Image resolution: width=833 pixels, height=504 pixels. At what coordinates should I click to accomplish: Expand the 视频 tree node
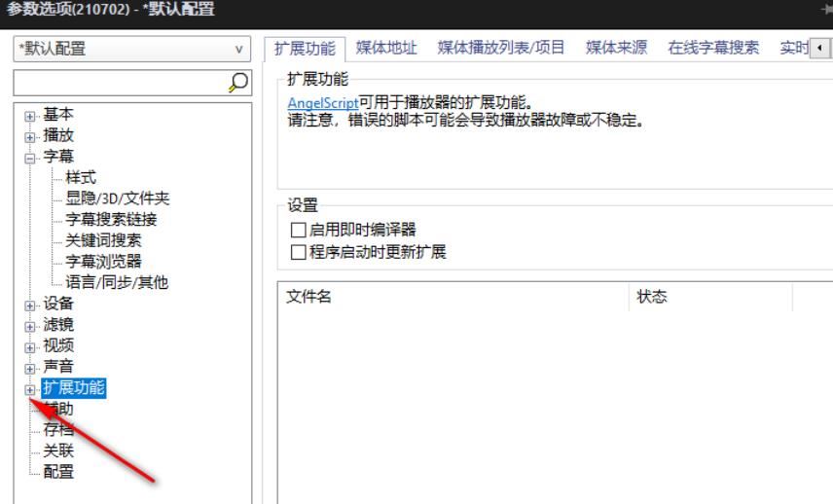pos(30,347)
